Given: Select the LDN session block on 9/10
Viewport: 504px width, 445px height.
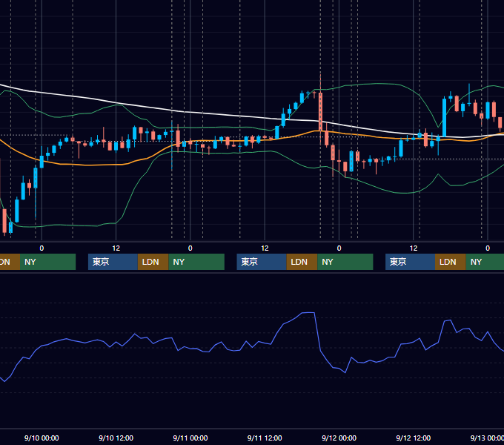Looking at the screenshot, I should (x=153, y=262).
